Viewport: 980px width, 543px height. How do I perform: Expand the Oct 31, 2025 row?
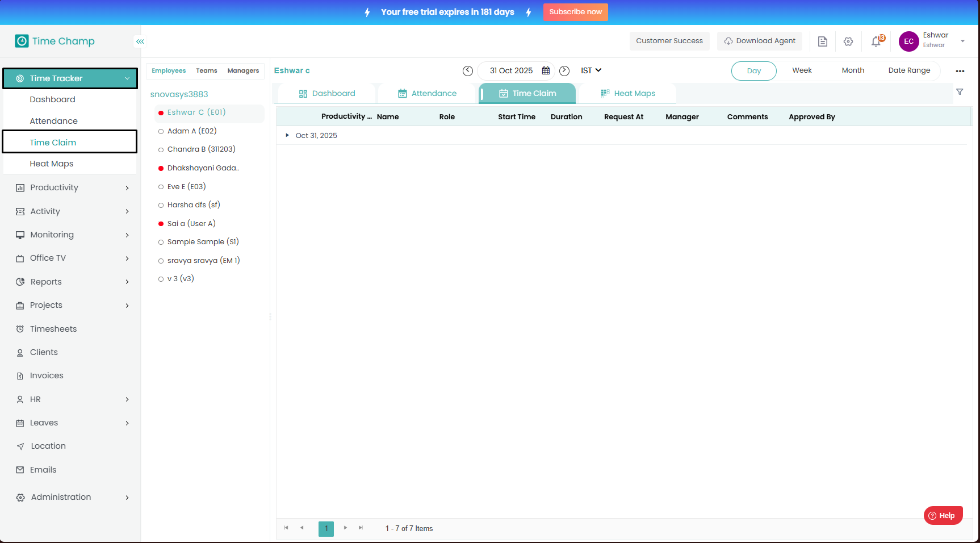coord(287,135)
